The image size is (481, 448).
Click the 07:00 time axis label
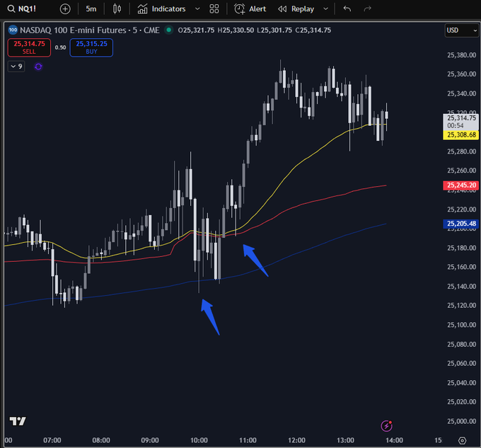(x=52, y=440)
